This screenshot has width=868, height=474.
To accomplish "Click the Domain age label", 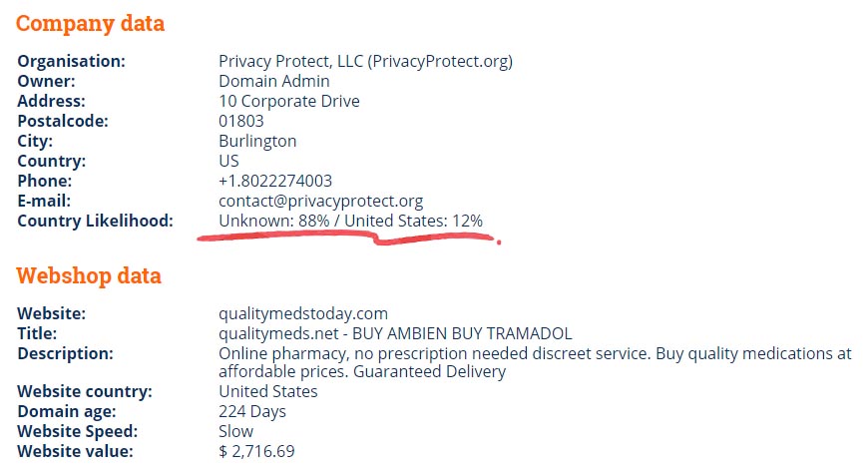I will click(67, 411).
